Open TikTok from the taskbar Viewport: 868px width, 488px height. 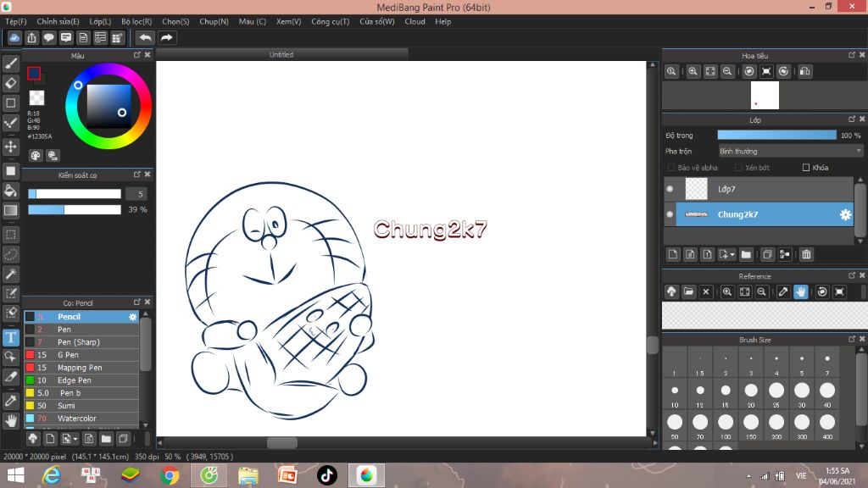point(326,475)
